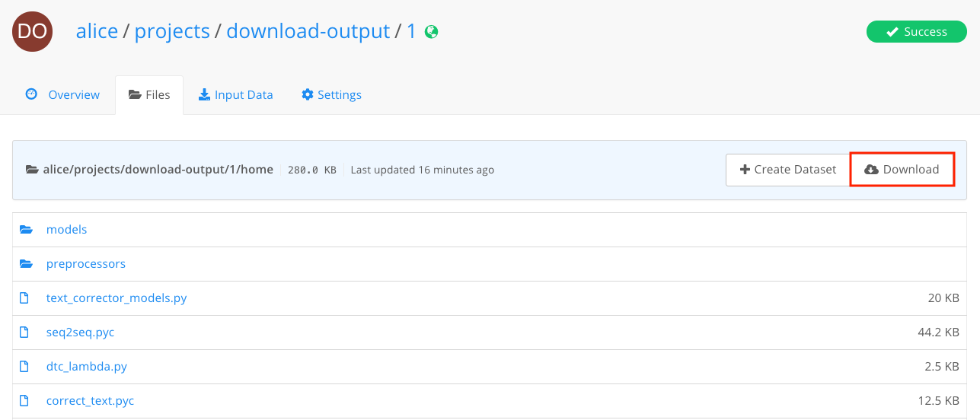Click the plus icon on Create Dataset
This screenshot has height=420, width=980.
[745, 170]
